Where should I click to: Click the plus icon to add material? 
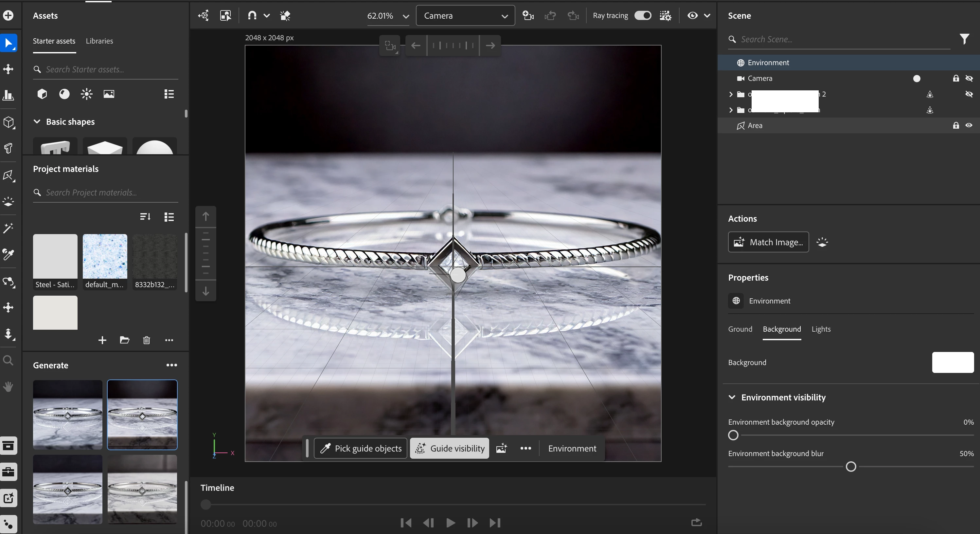click(x=102, y=340)
